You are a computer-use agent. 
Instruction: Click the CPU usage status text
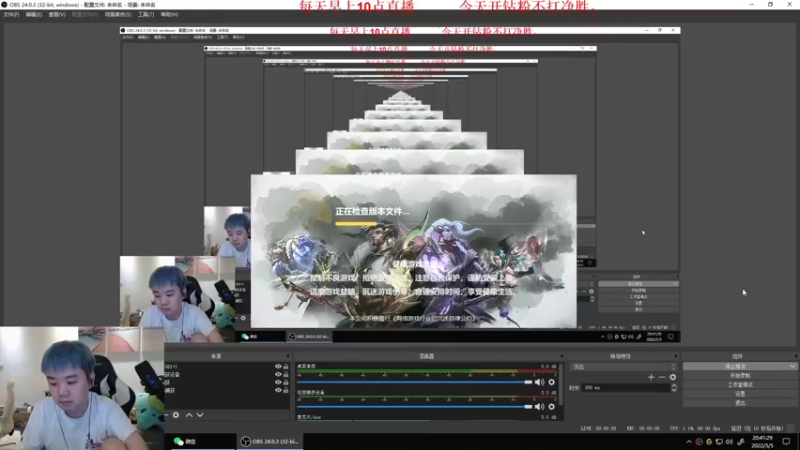tap(695, 429)
